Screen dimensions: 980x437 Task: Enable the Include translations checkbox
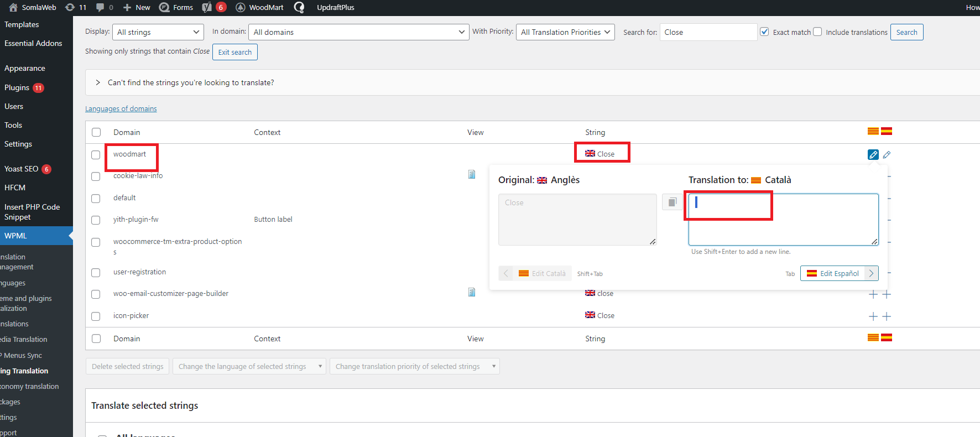817,32
